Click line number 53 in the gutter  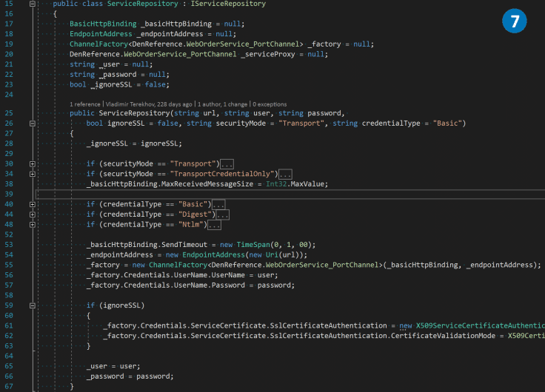10,244
